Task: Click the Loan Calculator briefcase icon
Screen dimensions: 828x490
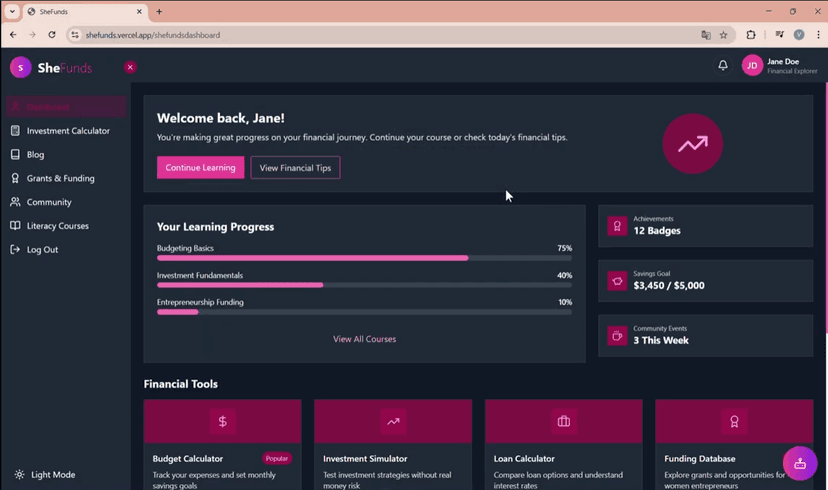Action: tap(564, 421)
